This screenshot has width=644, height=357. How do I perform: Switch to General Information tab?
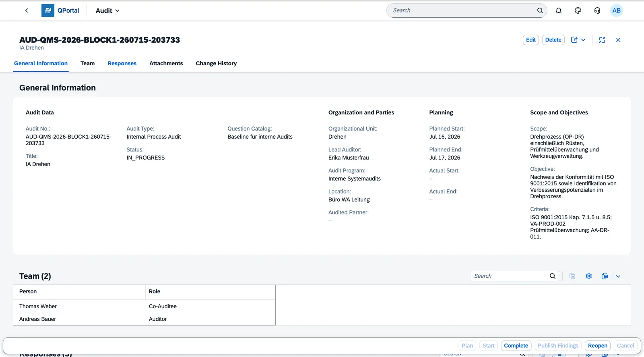pos(41,63)
